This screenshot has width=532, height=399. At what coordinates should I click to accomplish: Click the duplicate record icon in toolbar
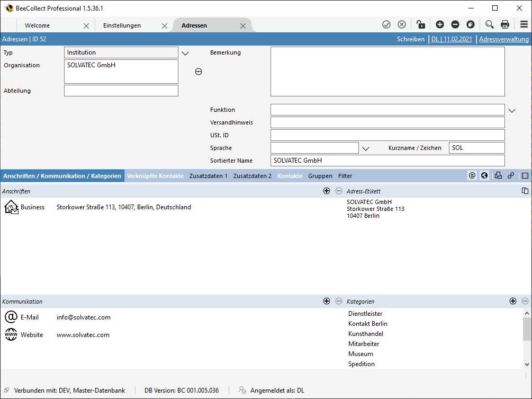pos(470,24)
